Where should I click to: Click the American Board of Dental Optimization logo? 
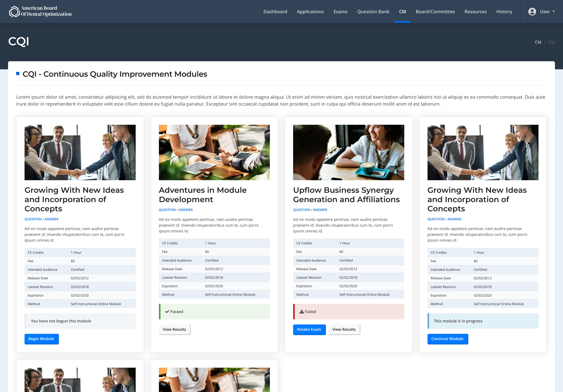(x=40, y=11)
